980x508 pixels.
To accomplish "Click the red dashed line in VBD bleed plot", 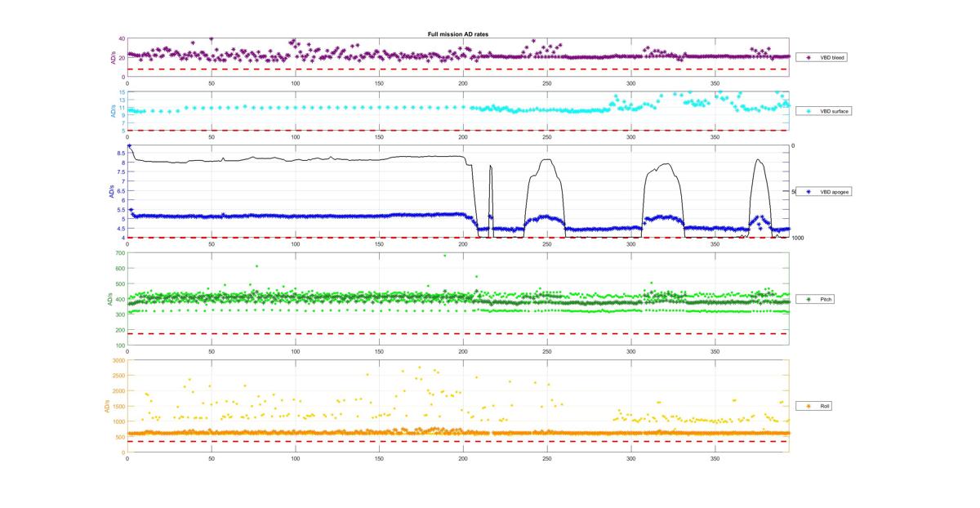I will (x=458, y=69).
